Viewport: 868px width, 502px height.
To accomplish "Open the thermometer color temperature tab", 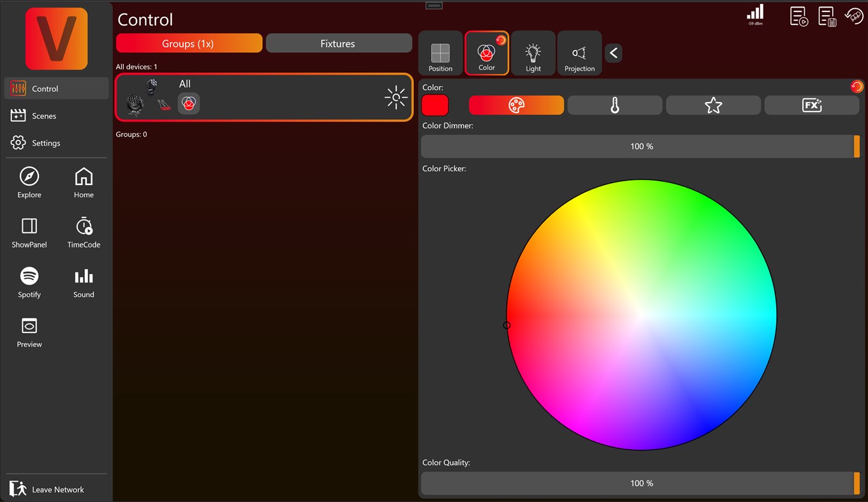I will click(x=614, y=105).
